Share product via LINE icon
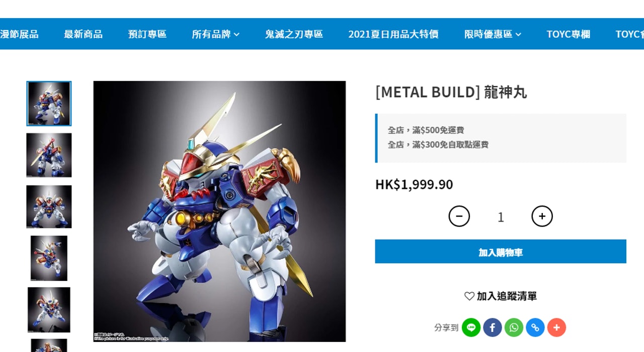 [471, 327]
